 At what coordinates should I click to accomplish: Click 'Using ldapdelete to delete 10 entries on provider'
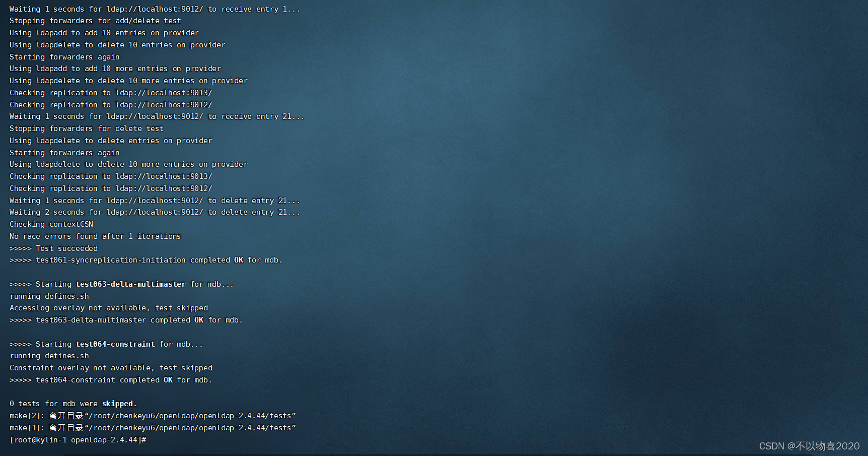[117, 45]
